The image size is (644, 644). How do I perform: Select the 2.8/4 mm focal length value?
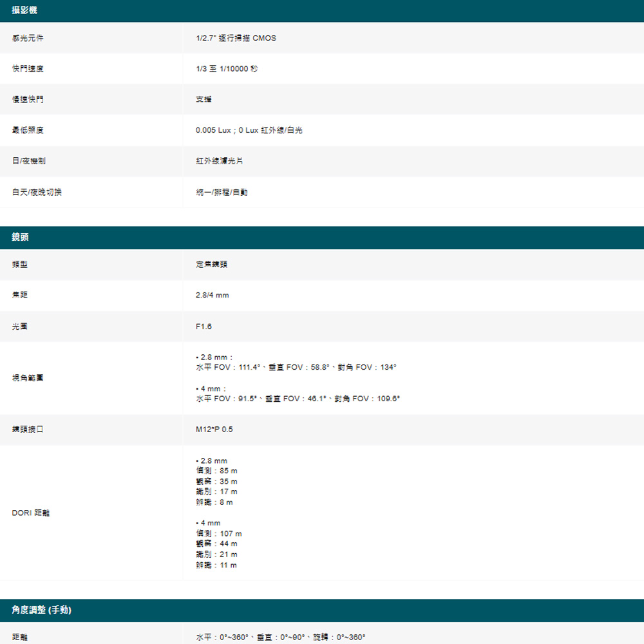pyautogui.click(x=212, y=295)
